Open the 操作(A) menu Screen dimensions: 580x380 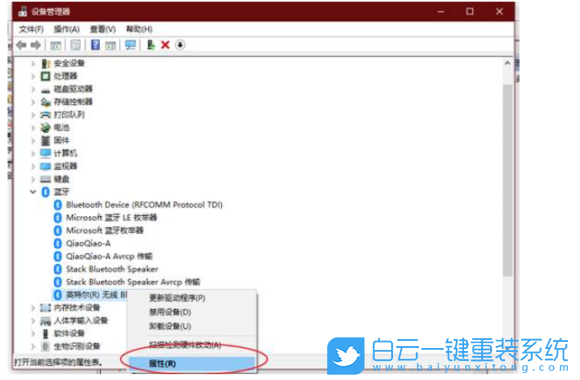point(67,29)
